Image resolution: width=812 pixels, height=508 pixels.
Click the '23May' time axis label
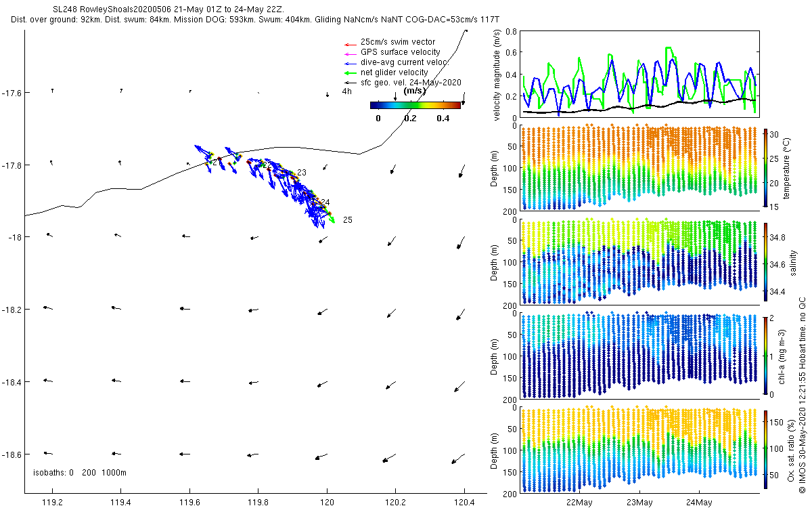tap(639, 503)
